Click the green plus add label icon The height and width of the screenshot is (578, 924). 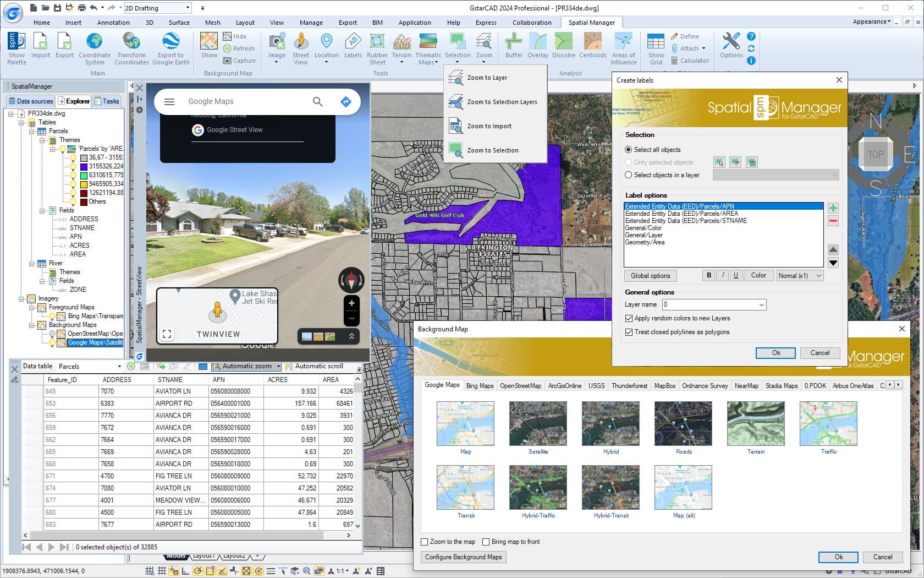click(x=833, y=208)
